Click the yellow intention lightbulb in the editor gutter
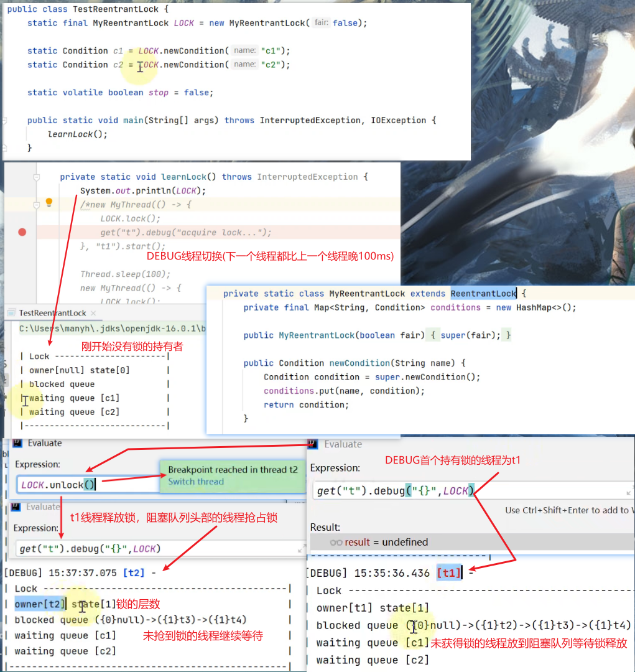This screenshot has height=672, width=635. 48,202
